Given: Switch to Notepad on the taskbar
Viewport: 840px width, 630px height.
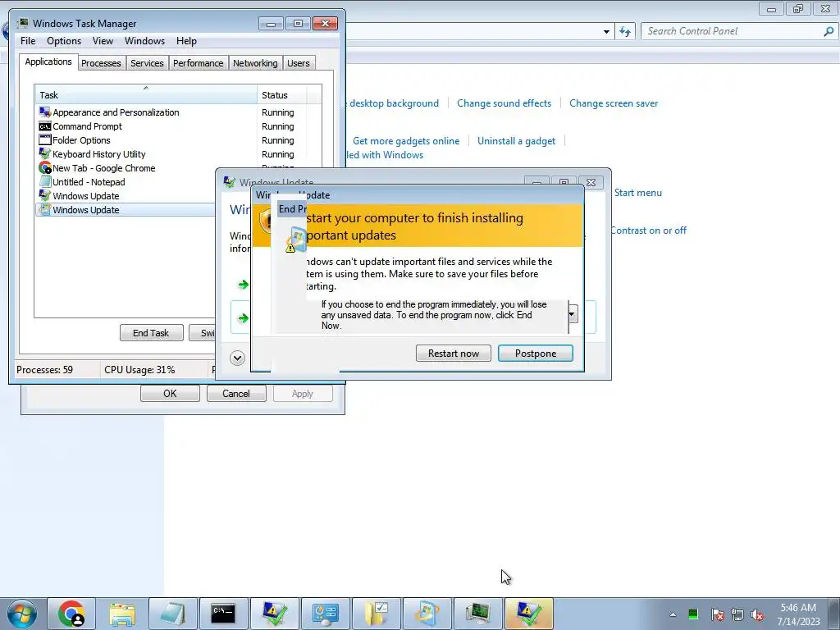Looking at the screenshot, I should (172, 614).
